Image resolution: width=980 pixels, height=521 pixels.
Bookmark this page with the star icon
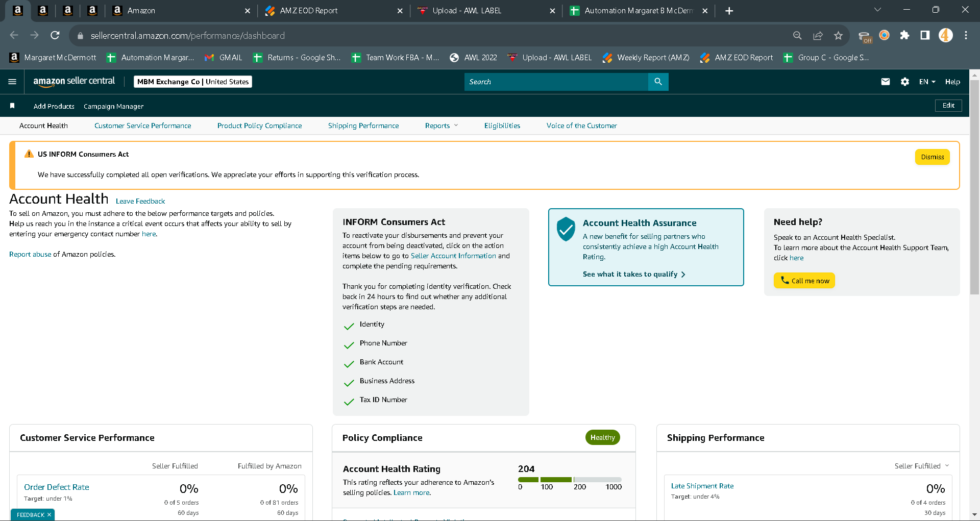tap(838, 35)
